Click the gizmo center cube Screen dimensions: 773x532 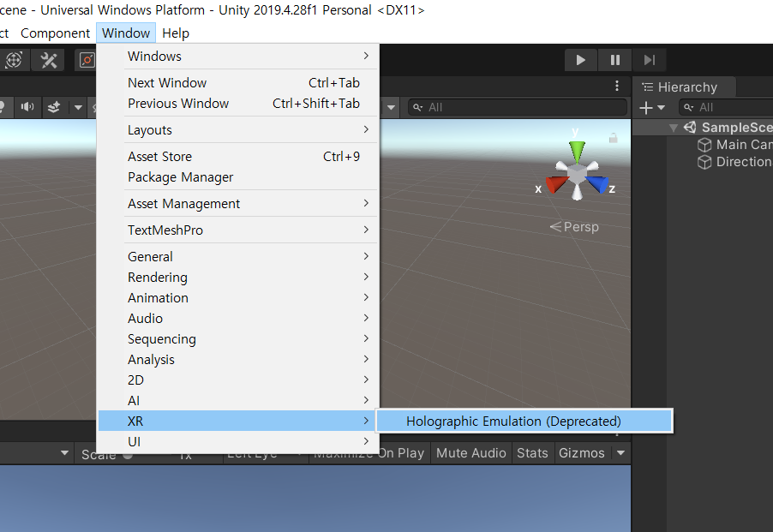pos(577,174)
